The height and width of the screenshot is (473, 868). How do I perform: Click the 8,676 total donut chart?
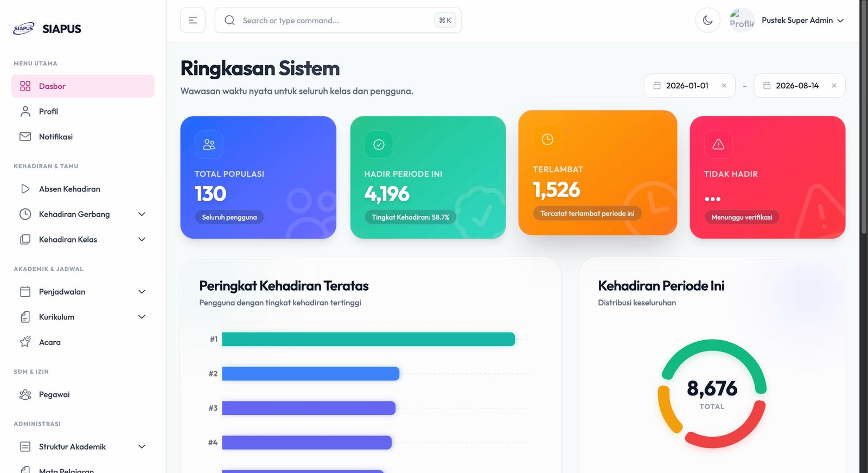pyautogui.click(x=712, y=394)
